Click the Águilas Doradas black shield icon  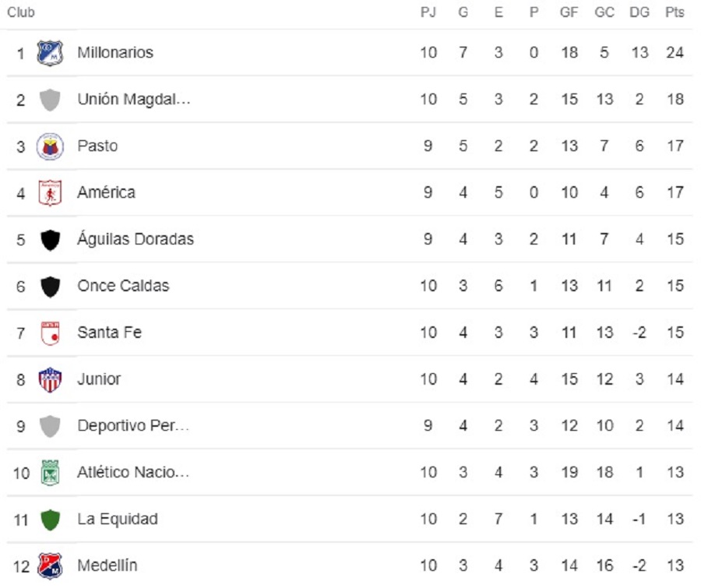coord(50,240)
